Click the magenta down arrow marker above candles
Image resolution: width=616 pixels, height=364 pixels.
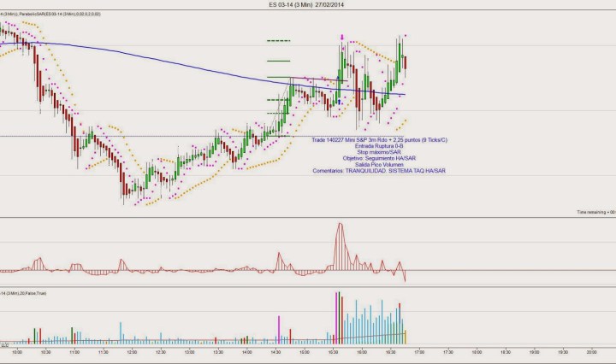pos(343,38)
